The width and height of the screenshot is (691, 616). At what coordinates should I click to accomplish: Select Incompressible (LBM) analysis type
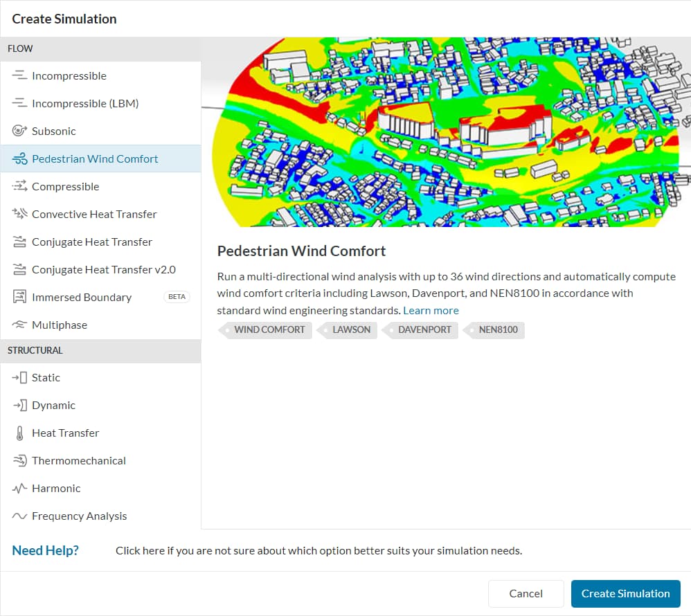85,103
